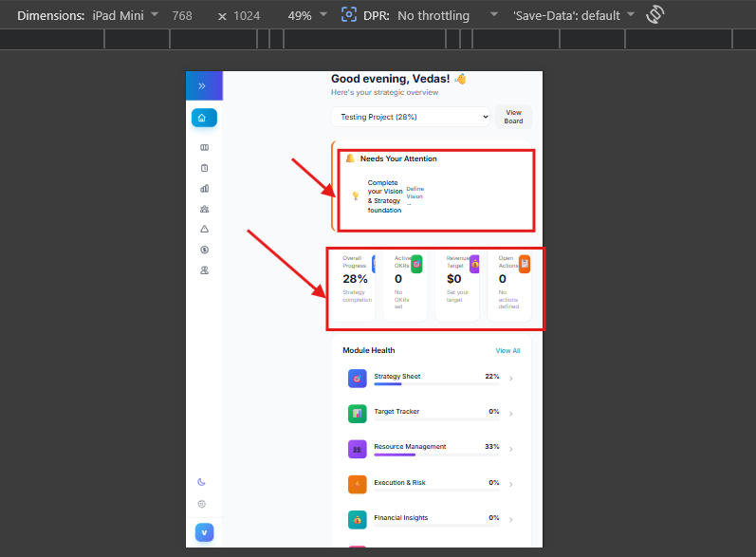Screen dimensions: 756x557
Task: Expand the Target Tracker row chevron
Action: 511,414
